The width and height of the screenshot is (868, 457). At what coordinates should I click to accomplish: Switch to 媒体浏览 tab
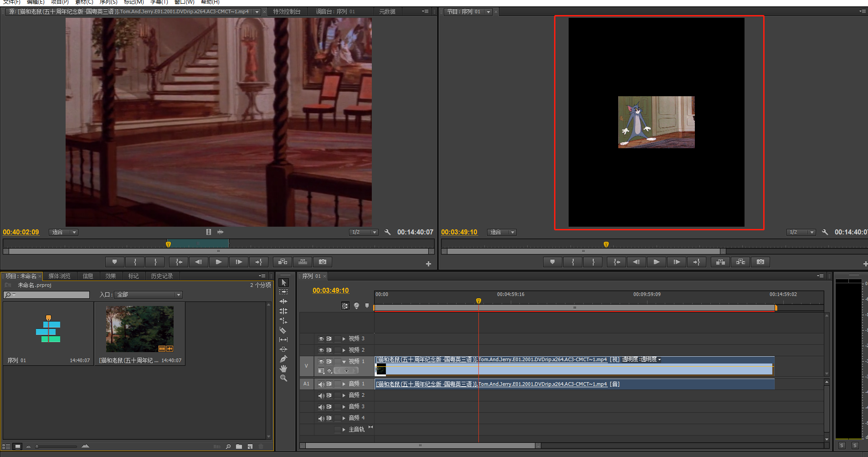[x=59, y=276]
